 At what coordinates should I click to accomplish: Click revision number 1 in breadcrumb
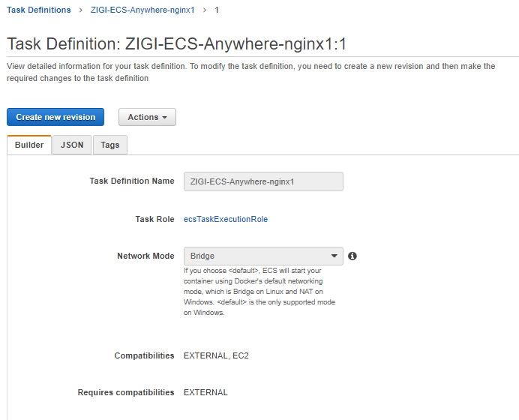click(217, 10)
